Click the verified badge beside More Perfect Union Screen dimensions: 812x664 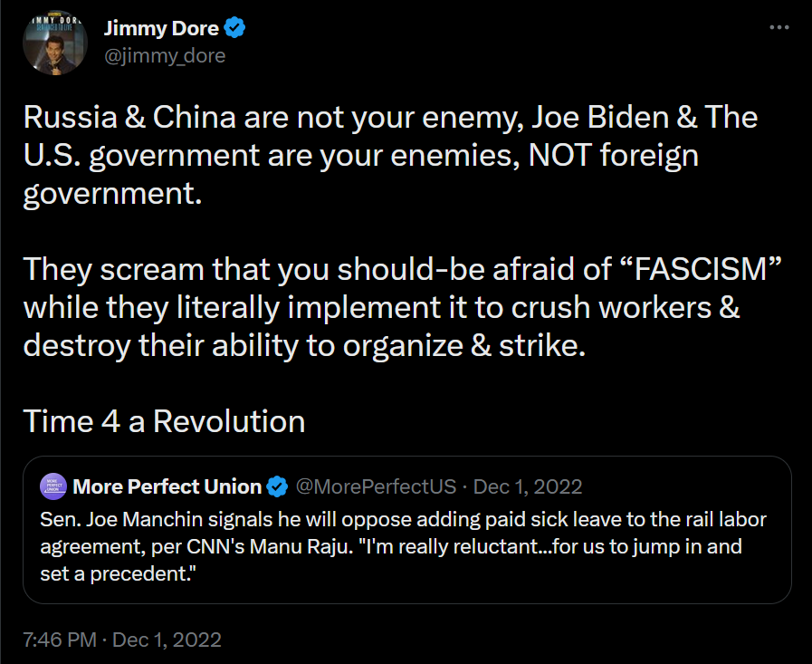277,486
